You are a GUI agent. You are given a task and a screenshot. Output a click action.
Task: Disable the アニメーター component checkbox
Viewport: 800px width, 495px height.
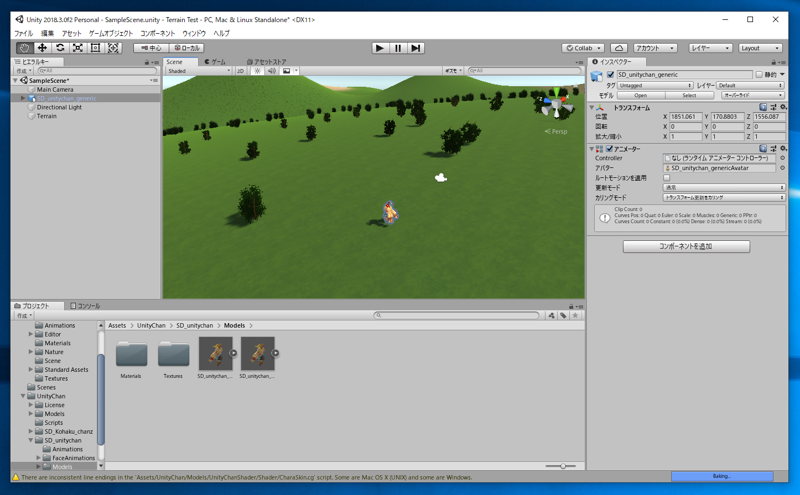[x=609, y=148]
